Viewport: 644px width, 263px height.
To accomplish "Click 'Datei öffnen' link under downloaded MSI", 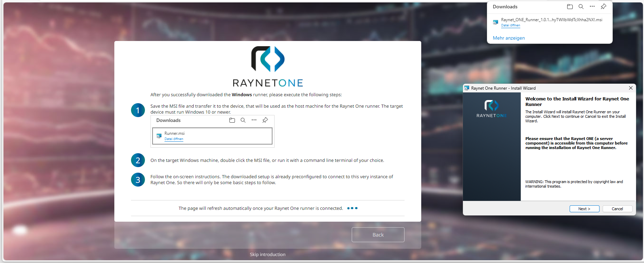I will pos(511,25).
